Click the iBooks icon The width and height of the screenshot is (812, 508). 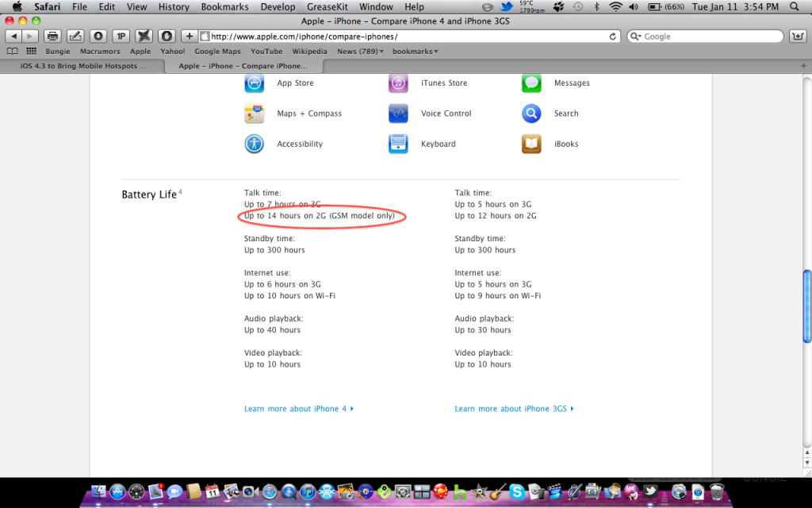click(531, 144)
